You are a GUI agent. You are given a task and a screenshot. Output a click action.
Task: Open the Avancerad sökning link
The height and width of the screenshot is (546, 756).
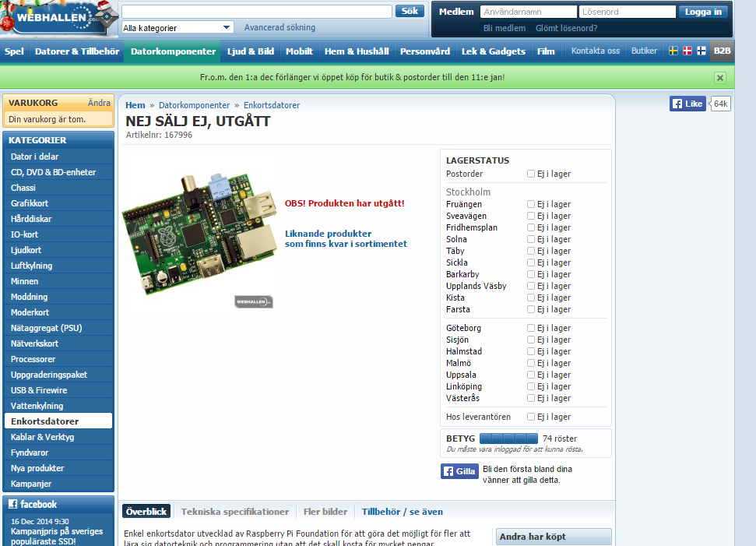(x=280, y=27)
